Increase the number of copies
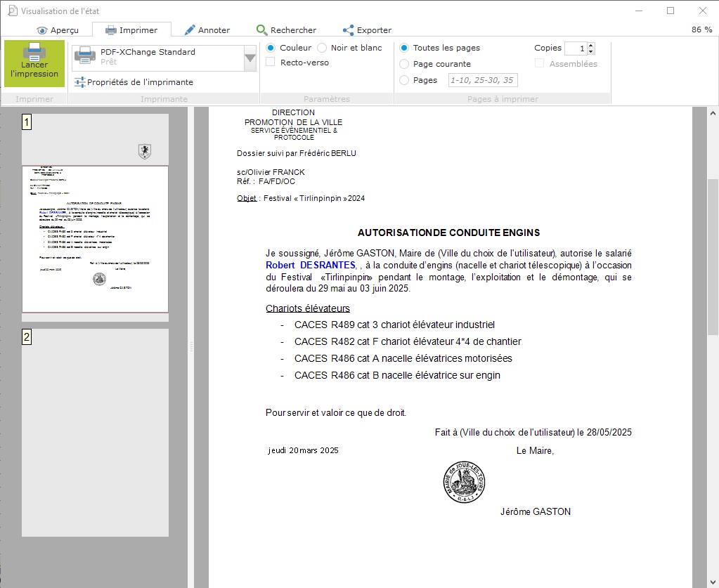Image resolution: width=719 pixels, height=588 pixels. (590, 45)
